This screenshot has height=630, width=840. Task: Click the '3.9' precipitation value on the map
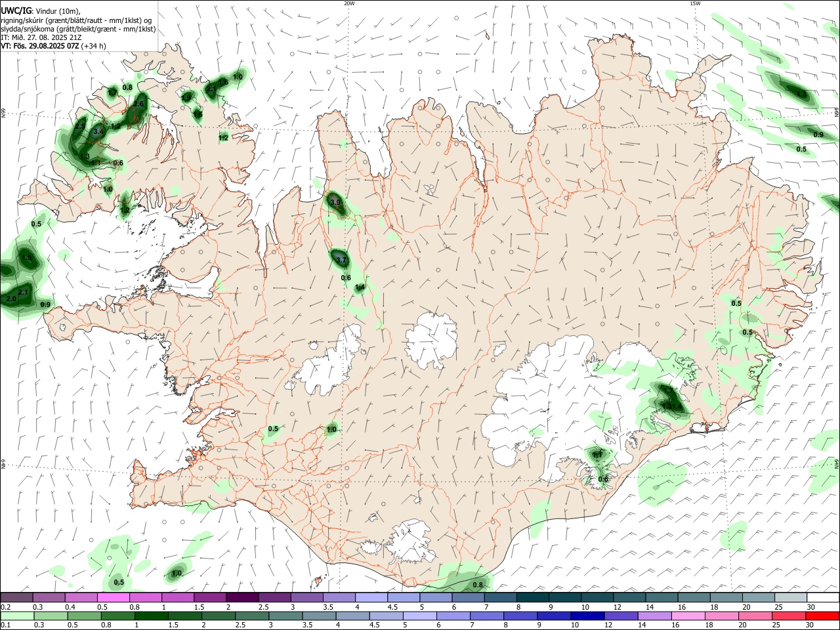click(x=335, y=202)
